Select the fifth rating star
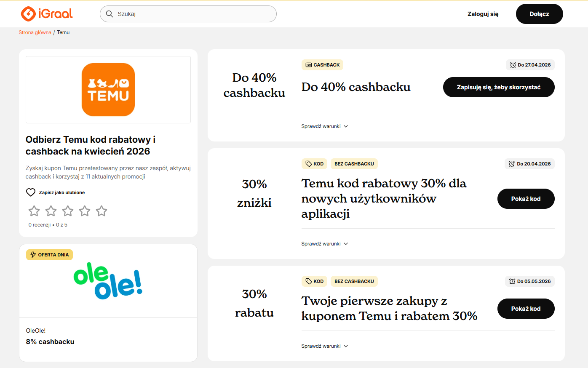 click(102, 211)
